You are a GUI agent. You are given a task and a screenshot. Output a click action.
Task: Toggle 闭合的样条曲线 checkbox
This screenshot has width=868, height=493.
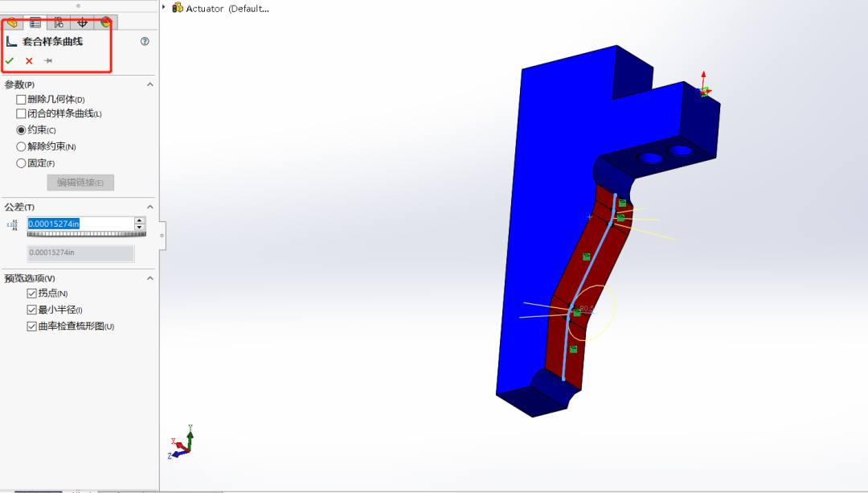click(21, 113)
